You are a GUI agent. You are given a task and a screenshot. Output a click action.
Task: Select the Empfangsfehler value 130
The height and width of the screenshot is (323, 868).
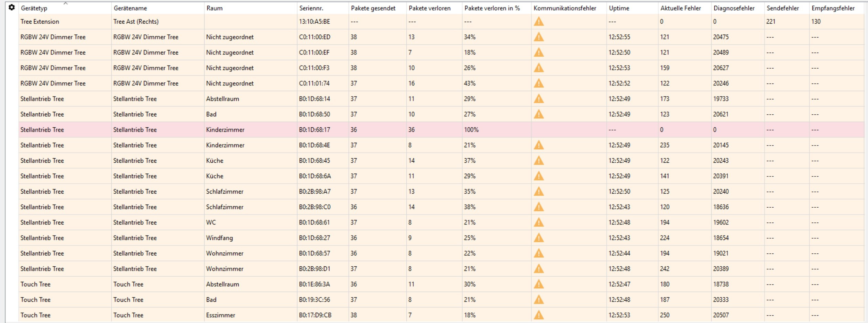(x=816, y=22)
